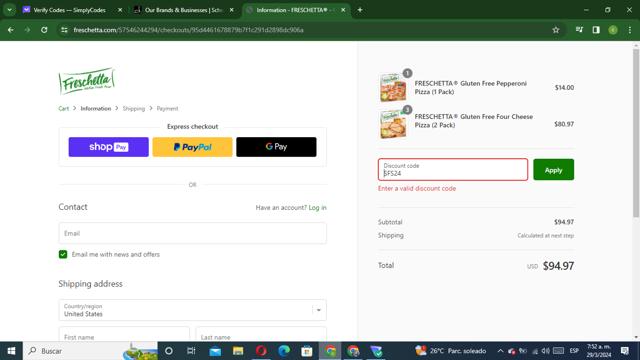Uncheck Email me with news and offers
Image resolution: width=640 pixels, height=360 pixels.
63,254
